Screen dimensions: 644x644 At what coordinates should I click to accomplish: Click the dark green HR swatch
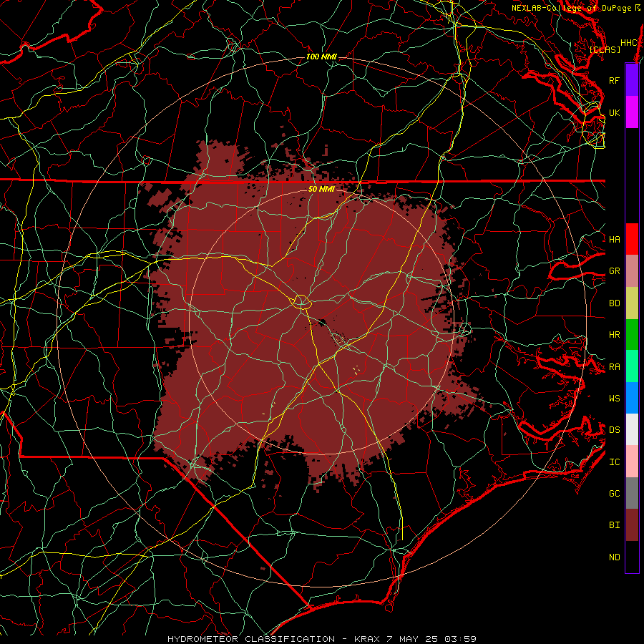click(632, 335)
